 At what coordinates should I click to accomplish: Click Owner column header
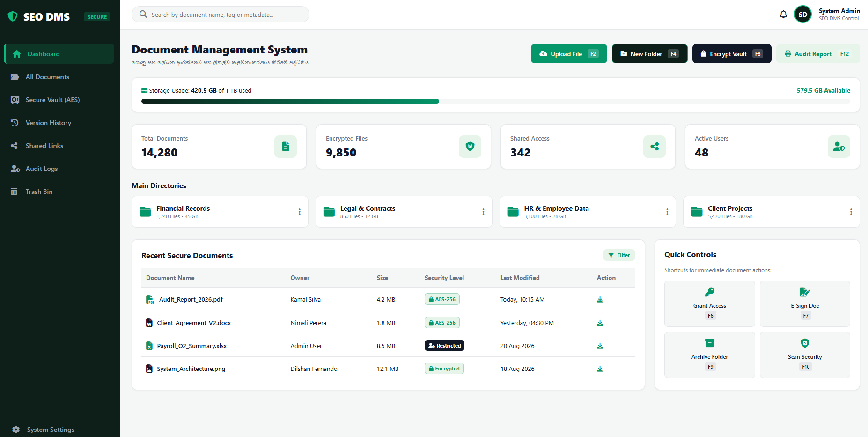[300, 278]
